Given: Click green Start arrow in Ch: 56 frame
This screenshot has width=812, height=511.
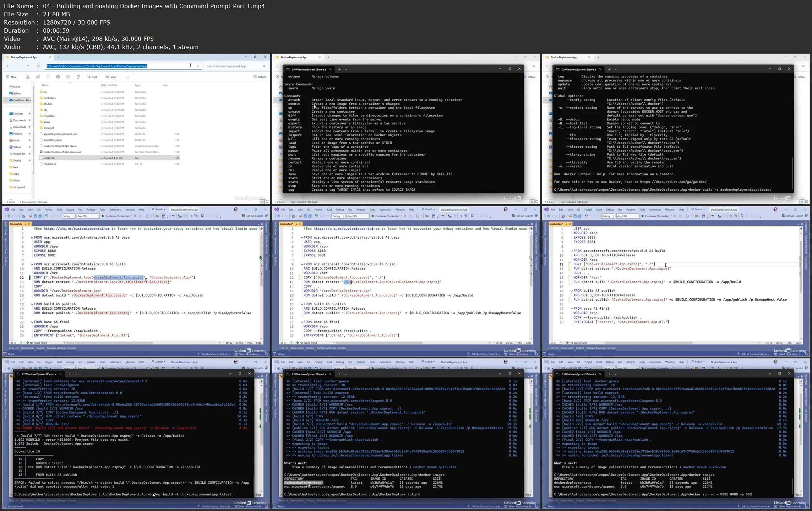Looking at the screenshot, I should click(x=103, y=216).
